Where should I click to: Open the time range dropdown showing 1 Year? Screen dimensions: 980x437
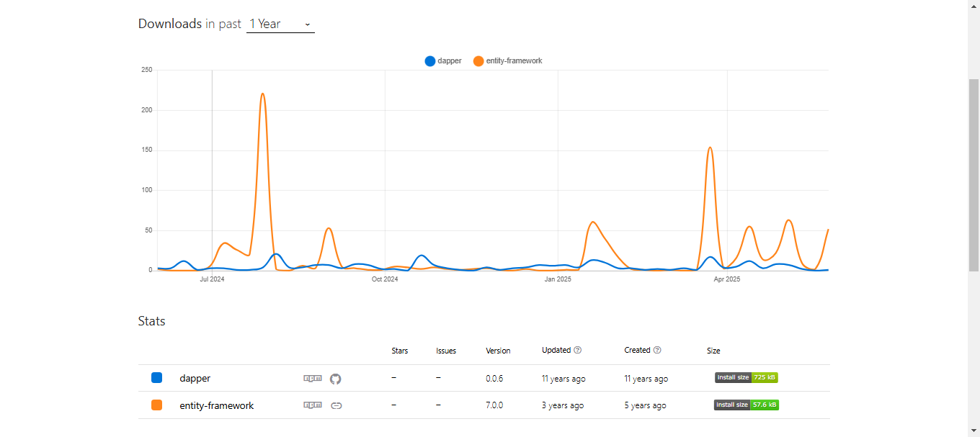(280, 24)
